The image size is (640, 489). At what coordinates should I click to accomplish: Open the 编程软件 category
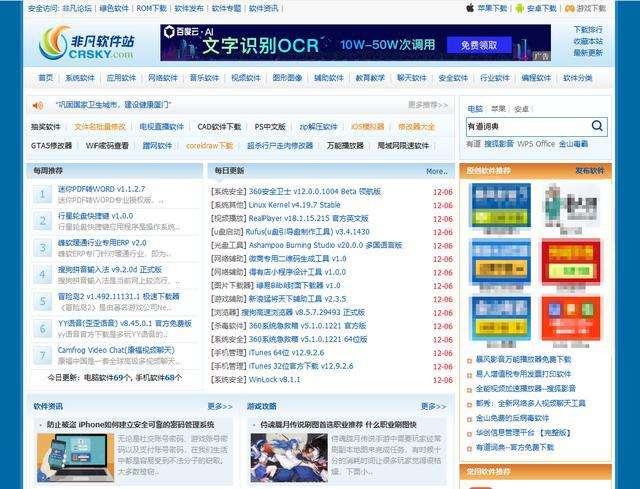[x=536, y=78]
